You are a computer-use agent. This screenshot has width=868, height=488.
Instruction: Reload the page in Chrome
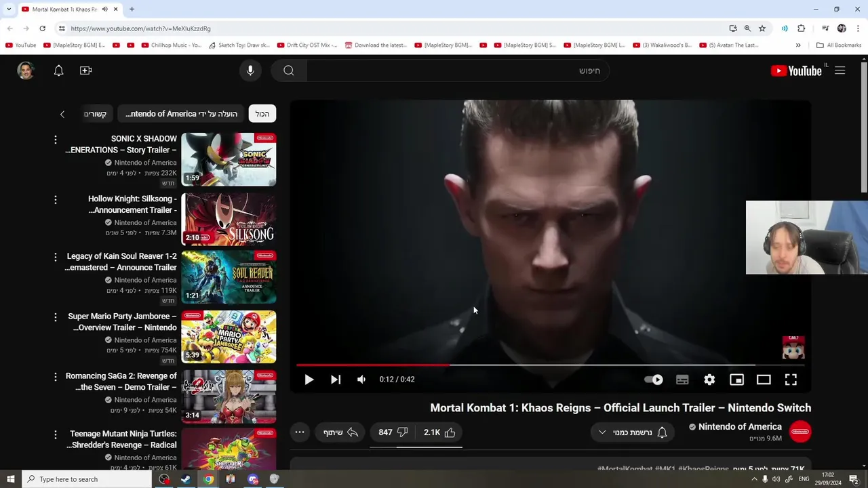pyautogui.click(x=42, y=28)
